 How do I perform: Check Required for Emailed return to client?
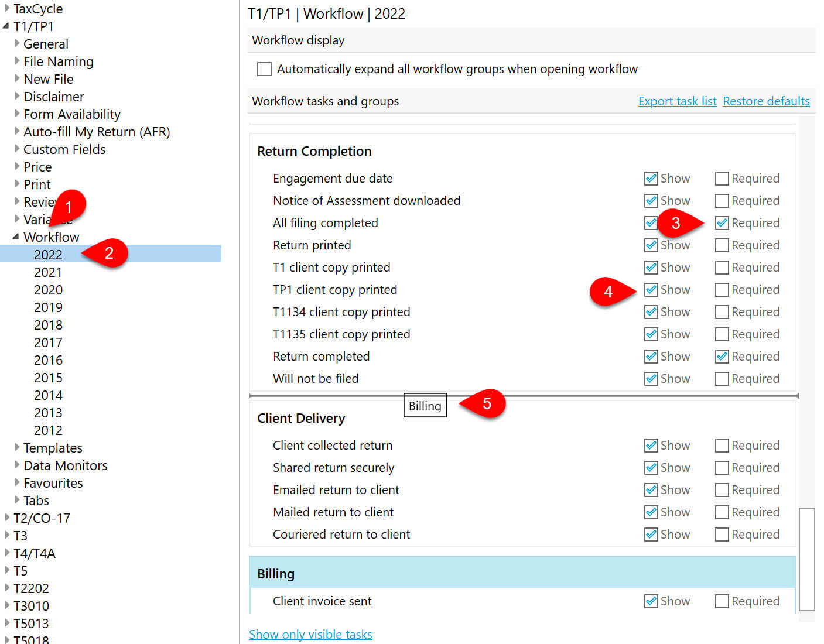(x=722, y=490)
